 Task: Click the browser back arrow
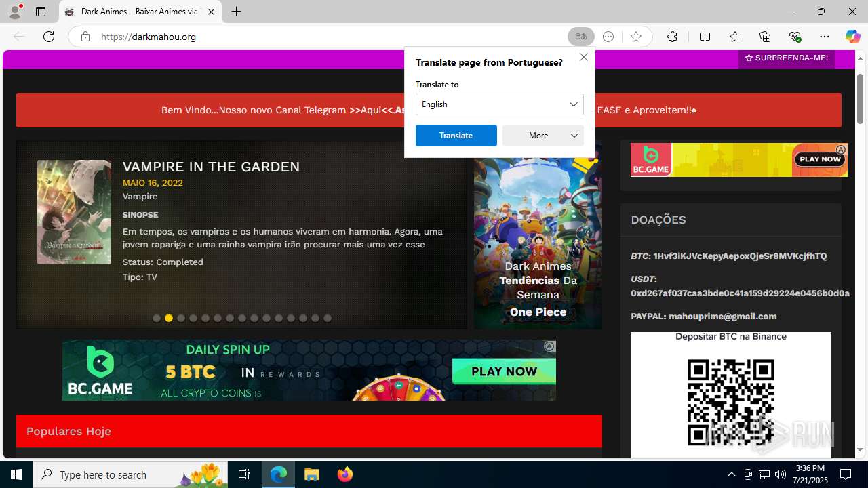[x=19, y=37]
